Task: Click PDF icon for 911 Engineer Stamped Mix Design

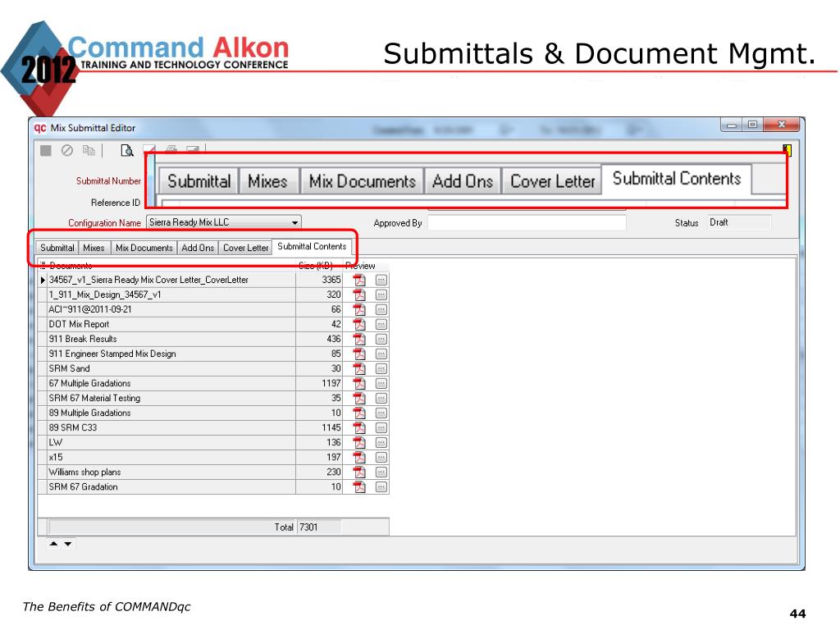Action: (359, 354)
